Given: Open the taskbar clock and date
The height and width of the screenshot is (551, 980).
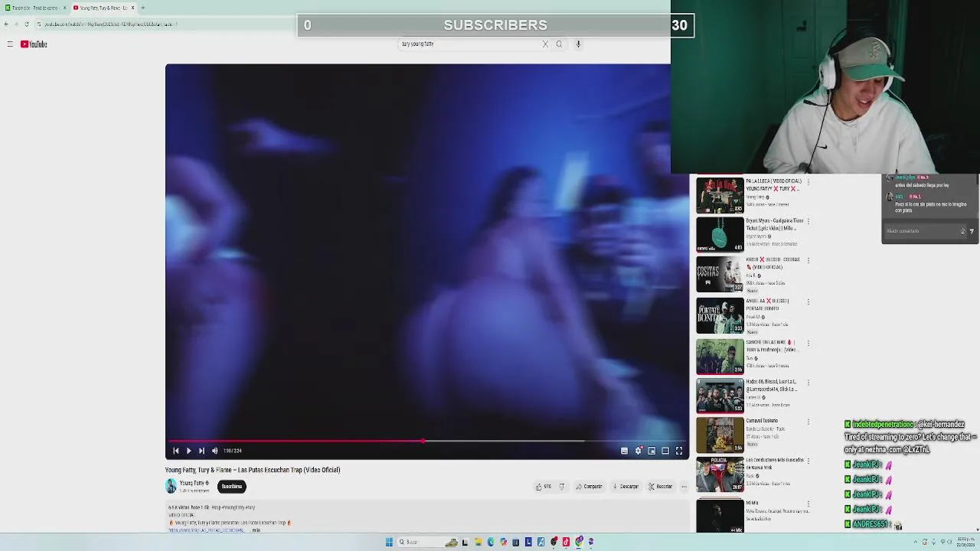Looking at the screenshot, I should pos(965,540).
